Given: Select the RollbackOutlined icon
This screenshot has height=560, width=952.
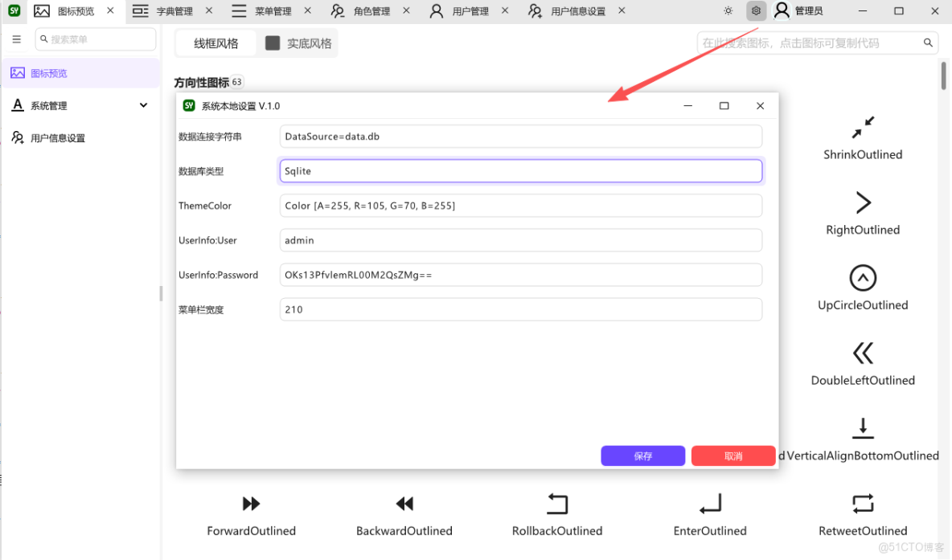Looking at the screenshot, I should 556,504.
